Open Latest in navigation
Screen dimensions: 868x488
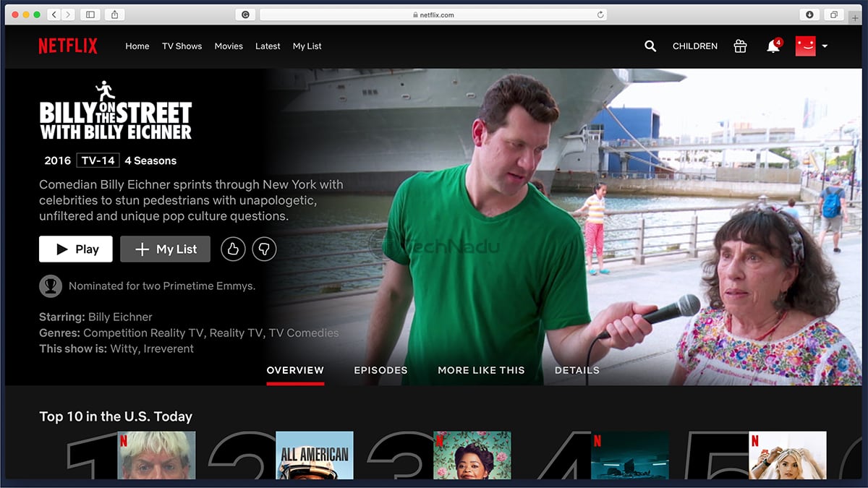pyautogui.click(x=268, y=46)
